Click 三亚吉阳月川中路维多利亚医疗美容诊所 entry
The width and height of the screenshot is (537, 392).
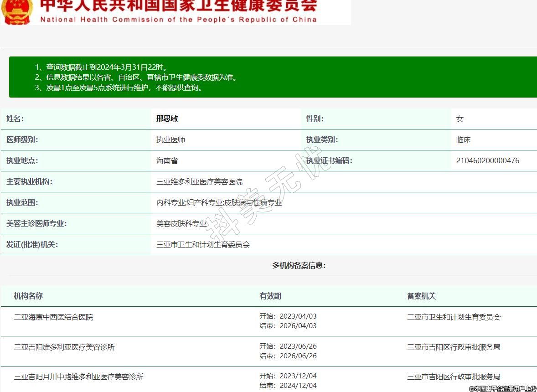coord(78,377)
